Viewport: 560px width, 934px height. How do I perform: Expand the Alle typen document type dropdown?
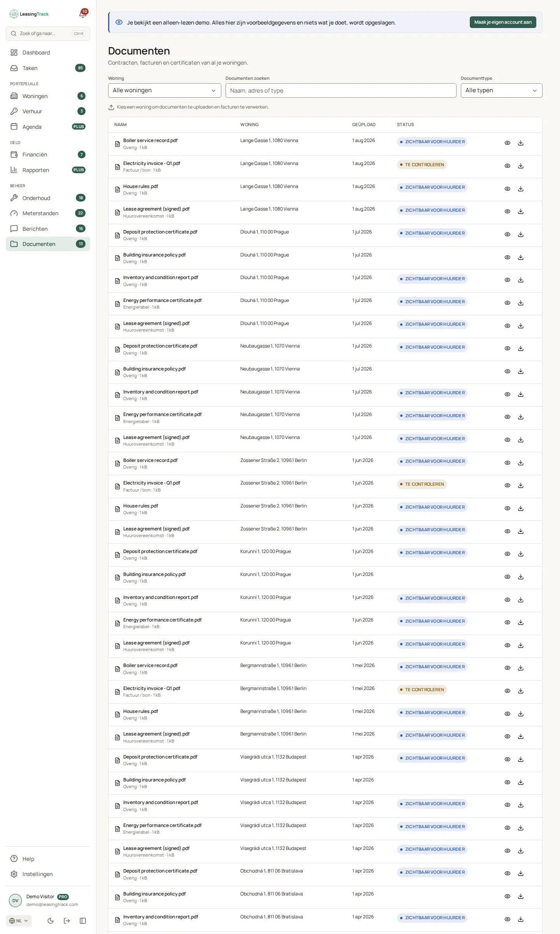[501, 90]
